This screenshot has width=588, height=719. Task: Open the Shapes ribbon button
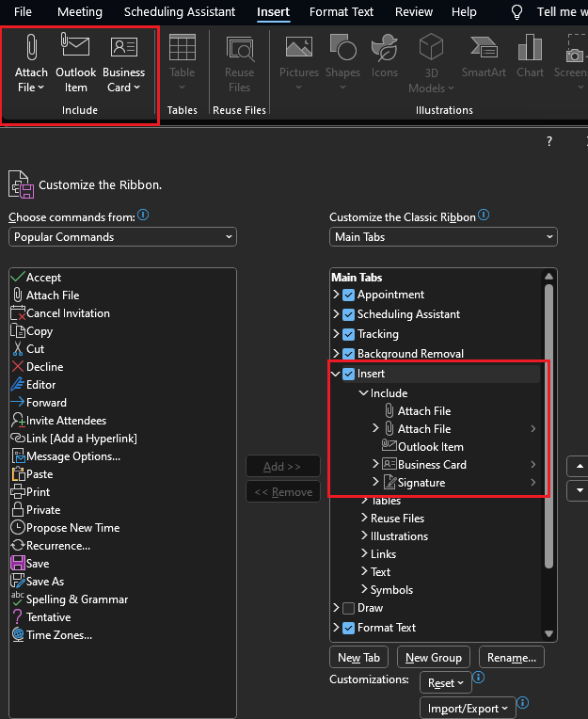342,63
